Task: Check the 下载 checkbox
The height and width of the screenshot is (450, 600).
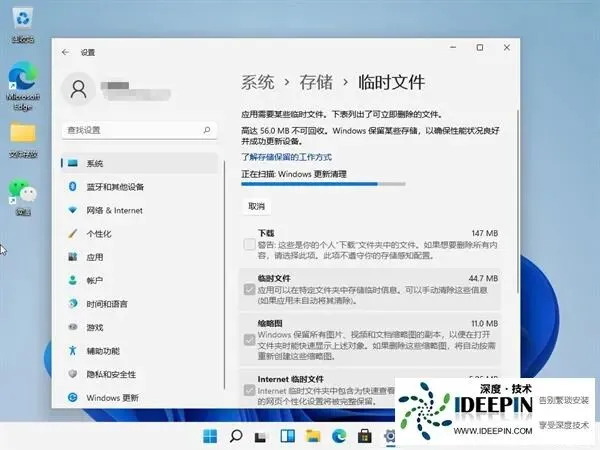Action: [x=249, y=244]
